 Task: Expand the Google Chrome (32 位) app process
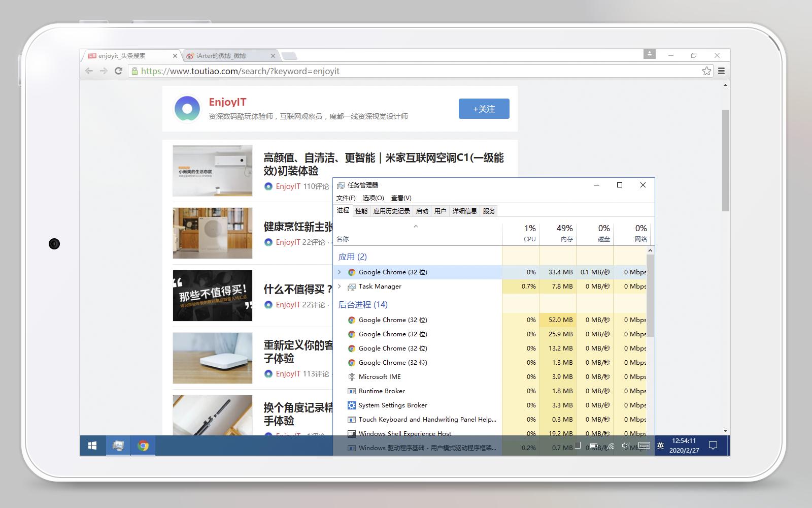tap(340, 272)
